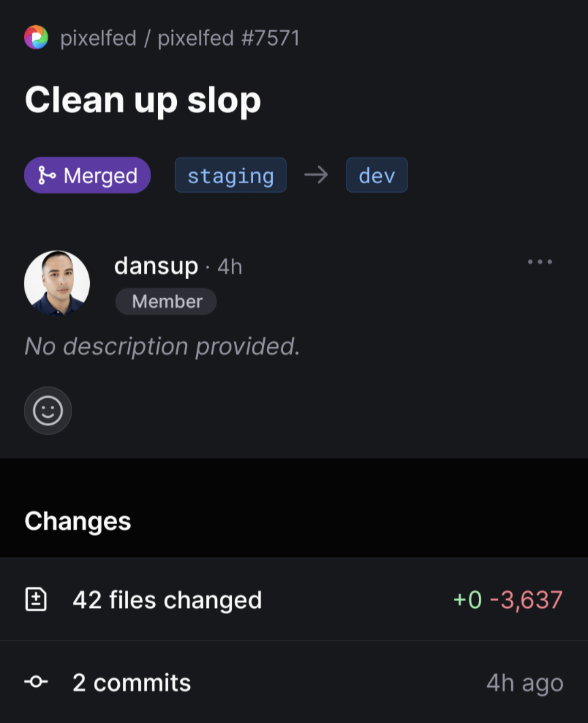Open the 42 files changed row
The height and width of the screenshot is (723, 588).
coord(294,599)
